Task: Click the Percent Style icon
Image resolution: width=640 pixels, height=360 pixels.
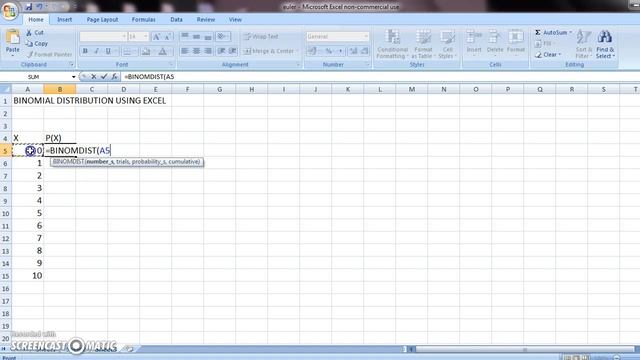Action: 329,51
